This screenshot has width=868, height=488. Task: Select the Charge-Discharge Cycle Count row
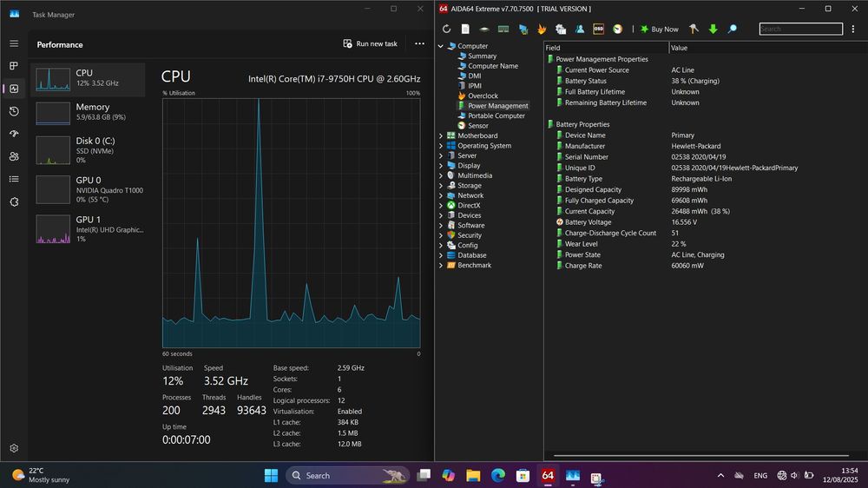pos(706,234)
